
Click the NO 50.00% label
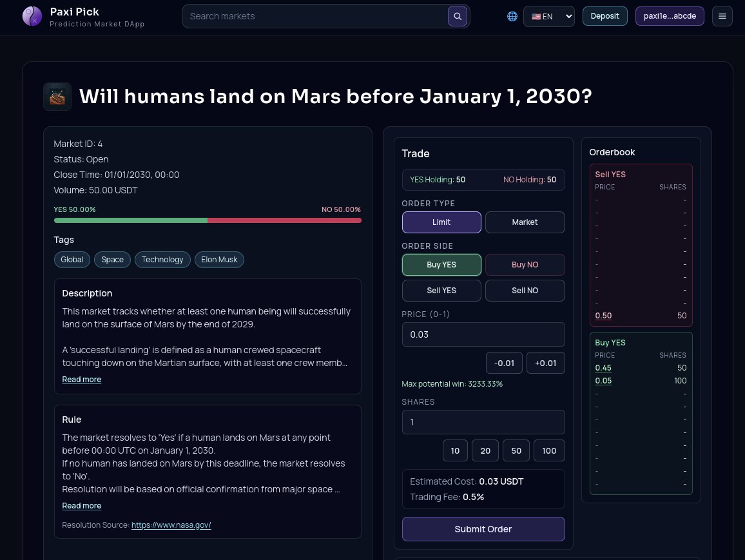coord(341,209)
